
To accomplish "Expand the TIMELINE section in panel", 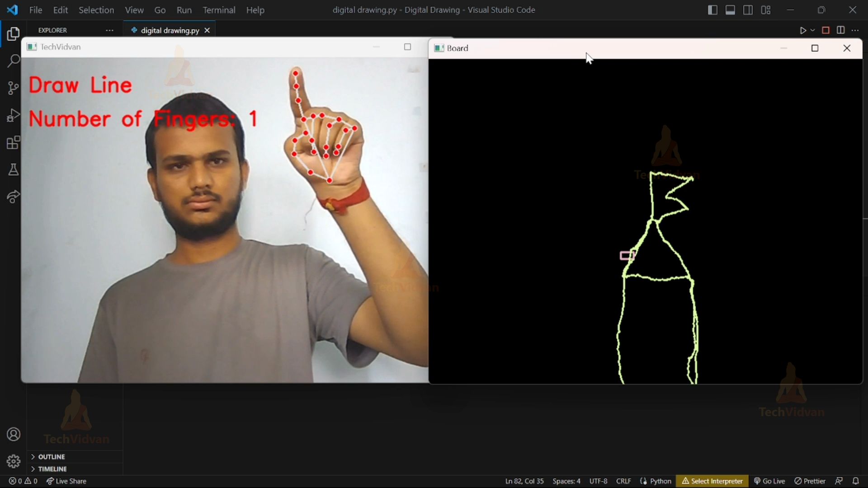I will [34, 469].
